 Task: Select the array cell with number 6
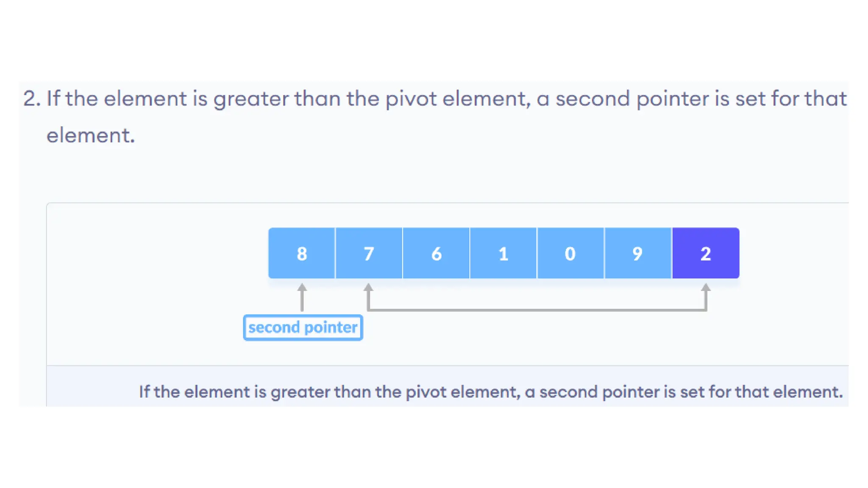click(436, 253)
